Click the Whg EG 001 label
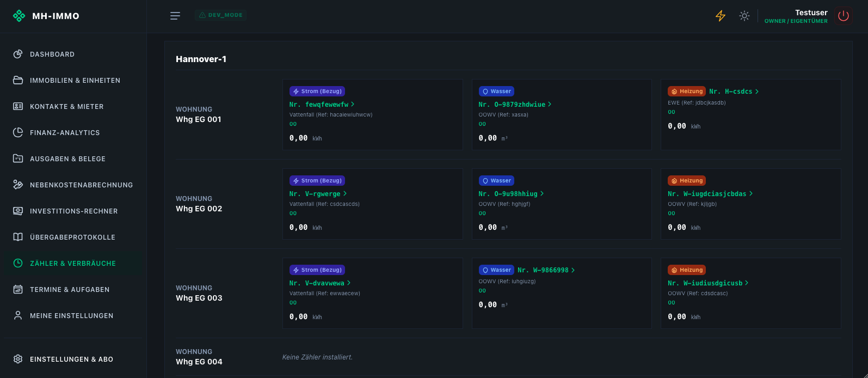The image size is (868, 378). pyautogui.click(x=199, y=119)
